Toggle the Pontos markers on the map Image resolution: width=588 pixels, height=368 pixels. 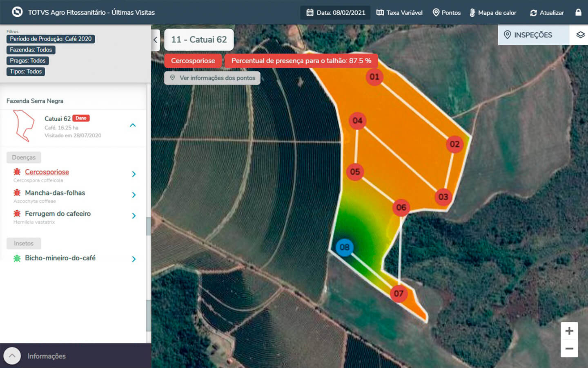coord(446,13)
